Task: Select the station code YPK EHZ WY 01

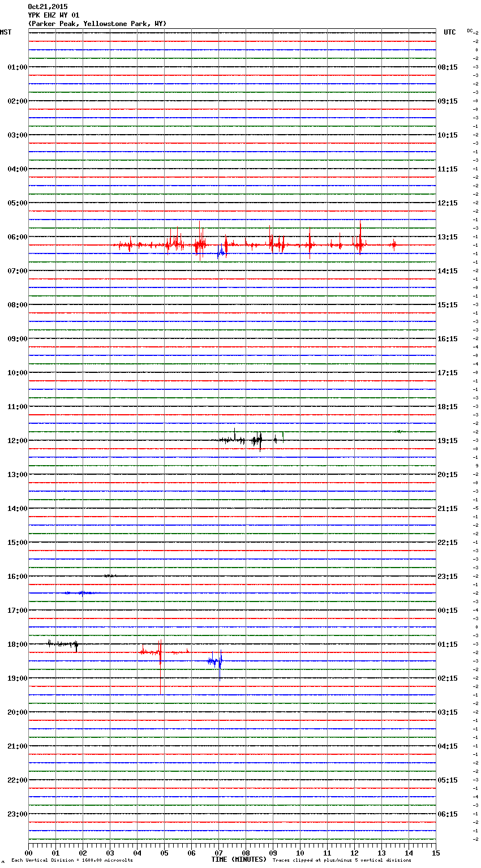Action: (54, 15)
